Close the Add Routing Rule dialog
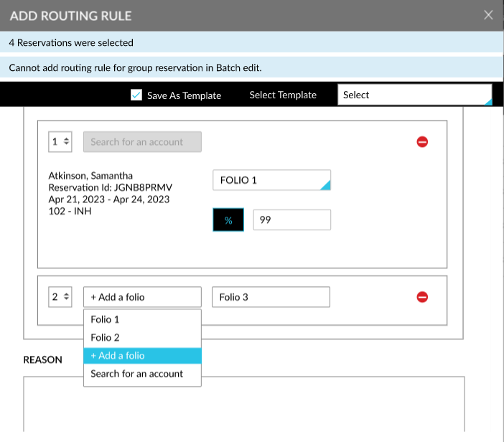The width and height of the screenshot is (504, 442). pos(488,15)
